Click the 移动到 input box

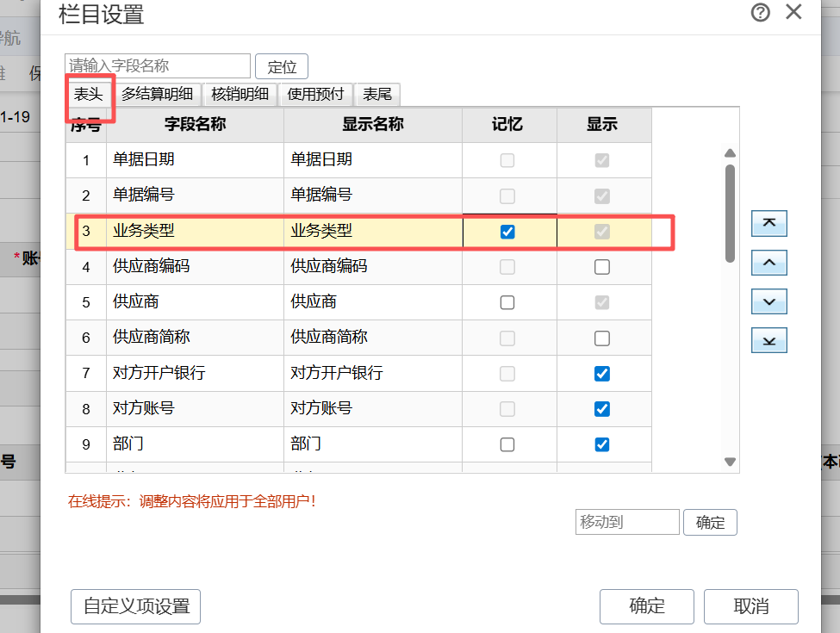(x=627, y=522)
